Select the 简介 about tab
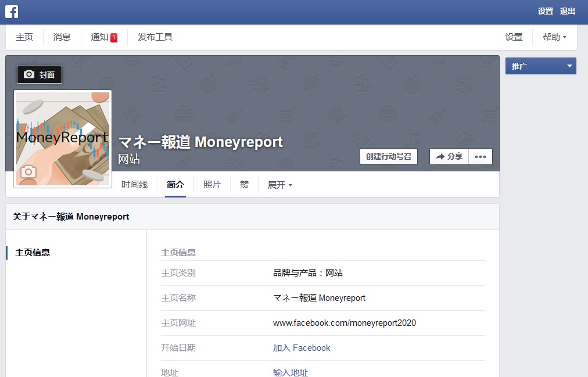The image size is (588, 377). click(x=175, y=185)
